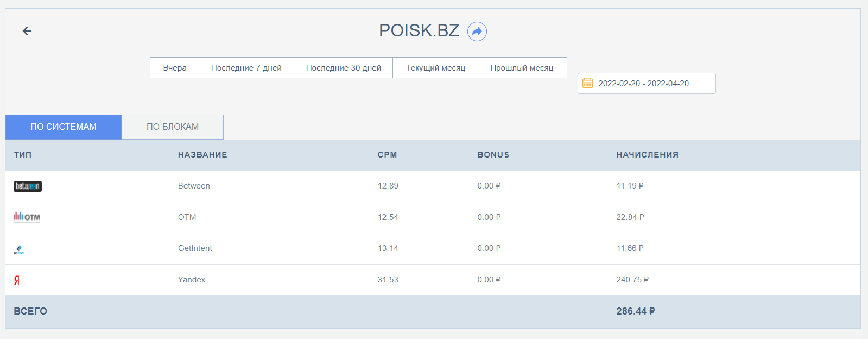Click the OTM logo icon
The width and height of the screenshot is (868, 339).
[27, 217]
